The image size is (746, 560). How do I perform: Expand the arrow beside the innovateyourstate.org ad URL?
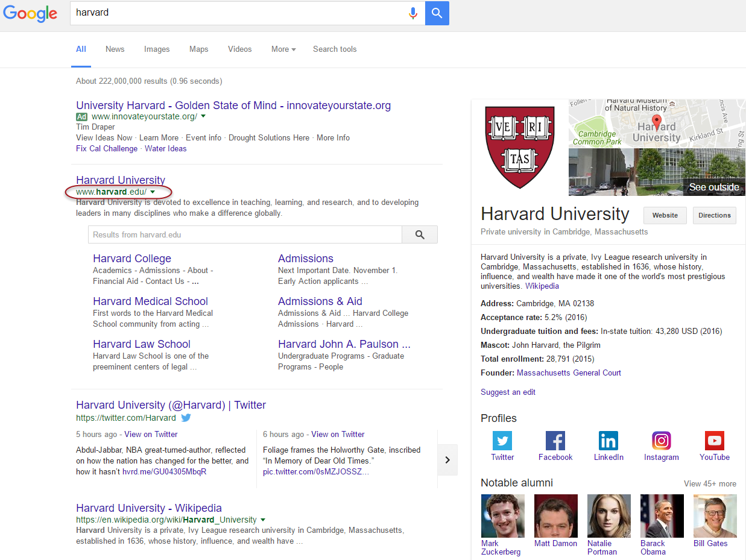point(203,116)
